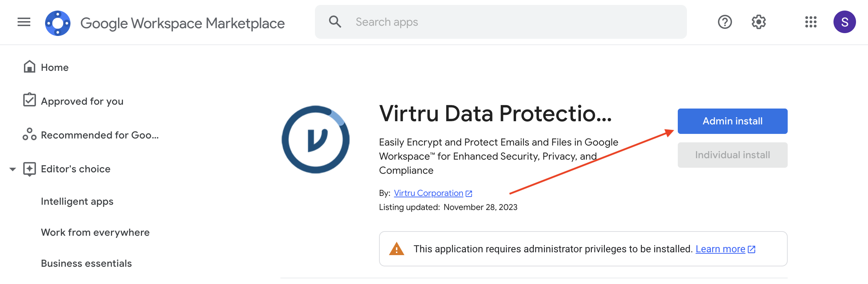The width and height of the screenshot is (868, 284).
Task: Select Work from everywhere category
Action: (95, 232)
